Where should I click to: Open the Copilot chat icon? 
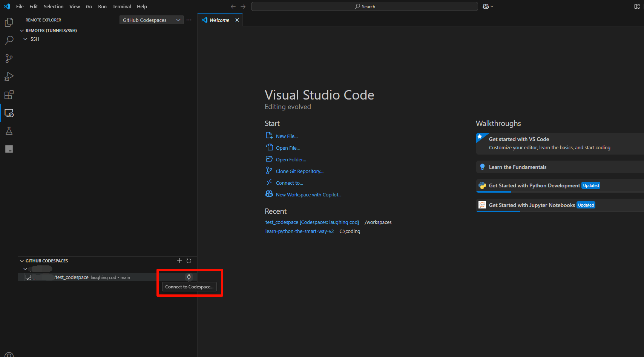tap(486, 6)
